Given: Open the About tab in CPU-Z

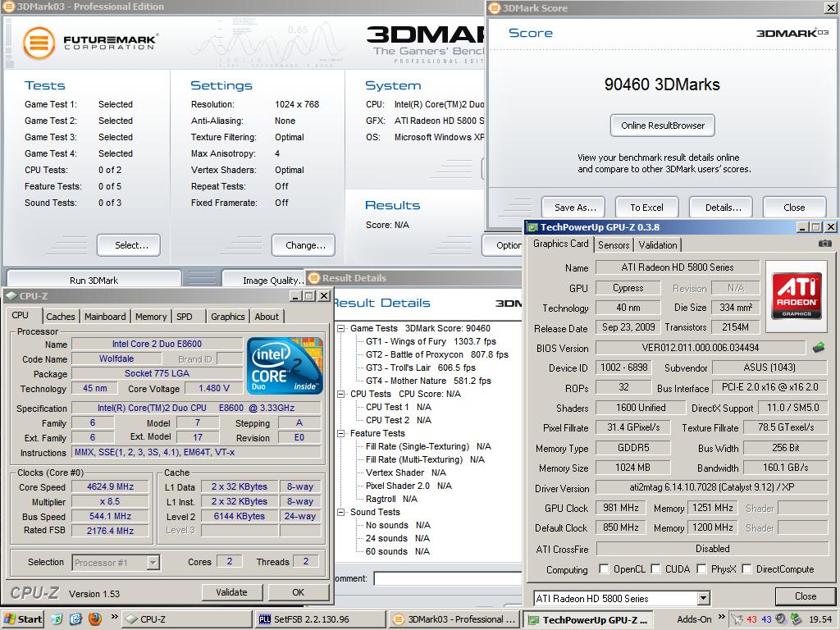Looking at the screenshot, I should click(x=267, y=317).
